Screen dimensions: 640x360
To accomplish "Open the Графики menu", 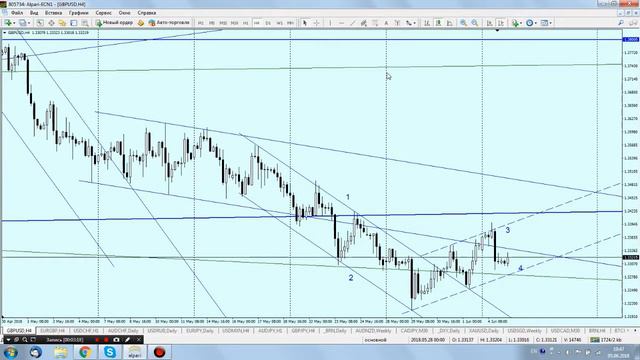I will coord(78,13).
